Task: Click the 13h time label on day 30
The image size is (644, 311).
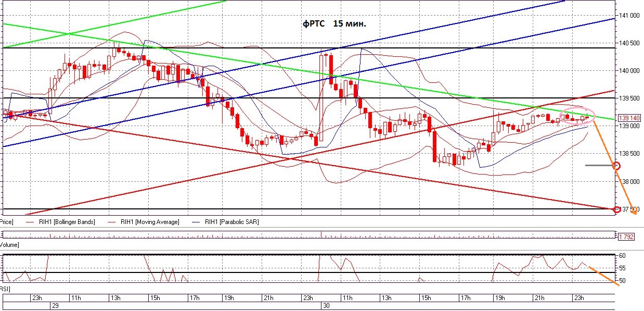Action: pyautogui.click(x=385, y=298)
